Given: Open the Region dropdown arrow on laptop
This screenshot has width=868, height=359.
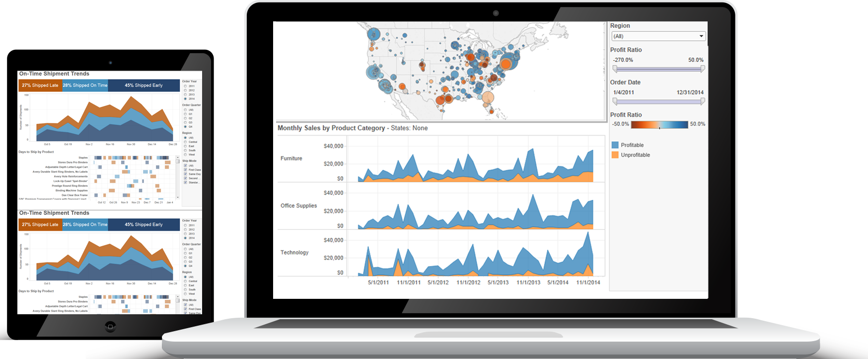Looking at the screenshot, I should coord(701,36).
